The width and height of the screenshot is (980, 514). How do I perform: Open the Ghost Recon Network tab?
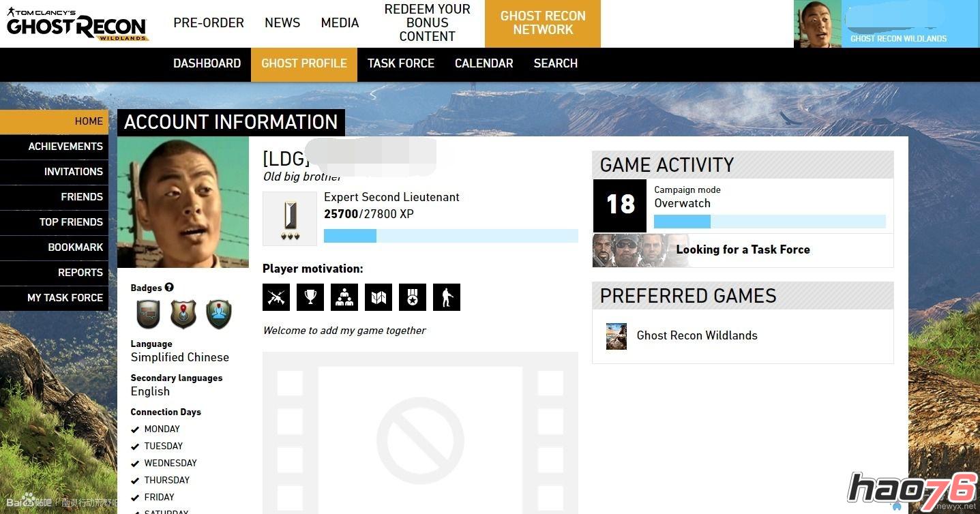point(543,24)
